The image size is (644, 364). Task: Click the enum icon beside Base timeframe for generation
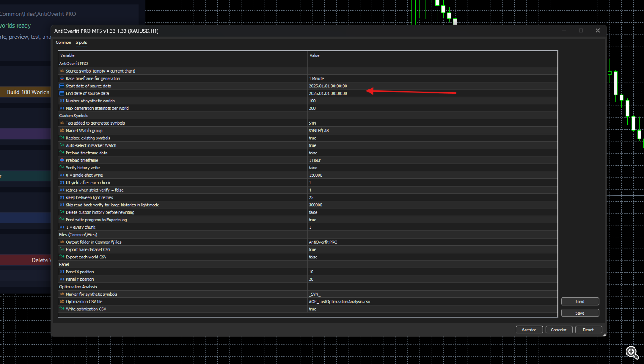point(62,78)
